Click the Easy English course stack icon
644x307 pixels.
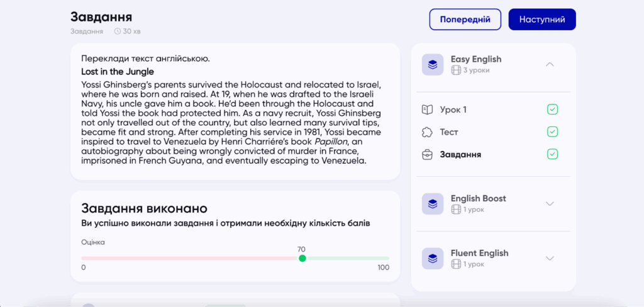point(432,65)
